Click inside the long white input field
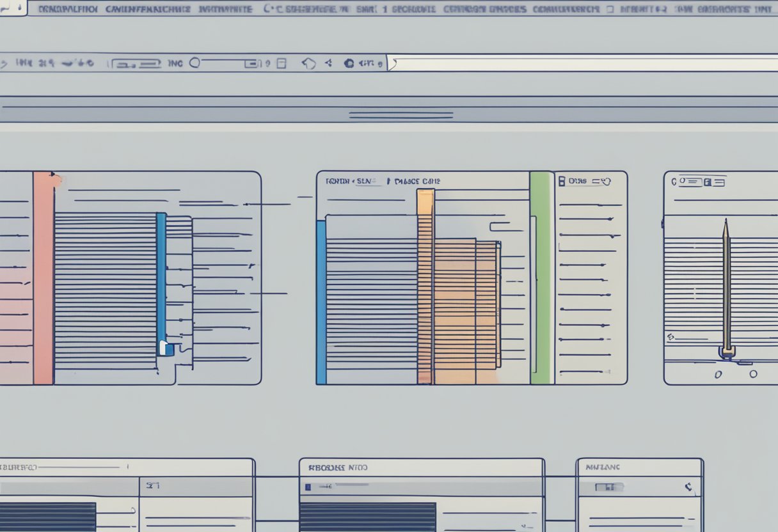Screen dimensions: 778x532 tap(582, 63)
